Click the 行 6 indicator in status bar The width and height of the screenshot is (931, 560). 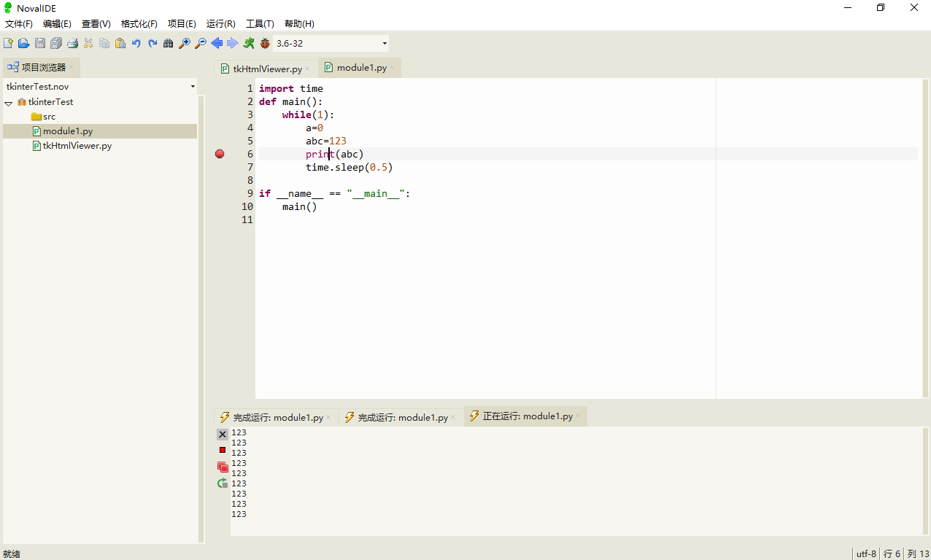pyautogui.click(x=892, y=553)
